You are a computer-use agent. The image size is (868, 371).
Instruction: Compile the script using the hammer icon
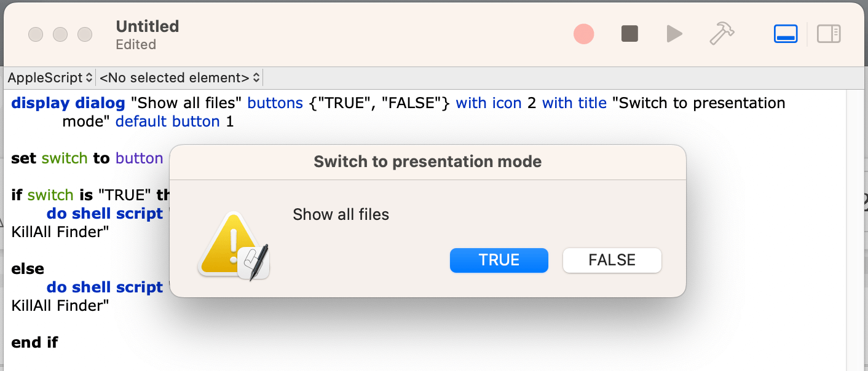[x=722, y=34]
